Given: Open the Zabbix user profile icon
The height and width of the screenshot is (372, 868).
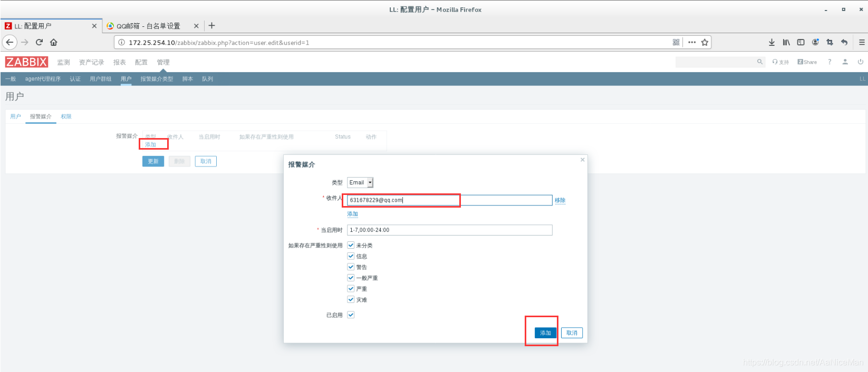Looking at the screenshot, I should [845, 62].
